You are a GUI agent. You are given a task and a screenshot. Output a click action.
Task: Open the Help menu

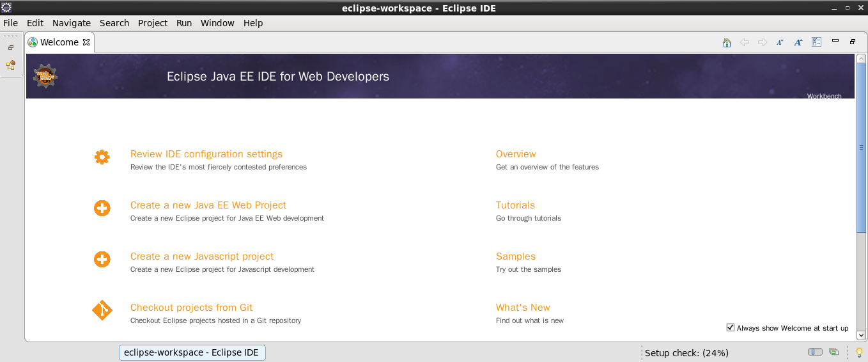coord(253,23)
